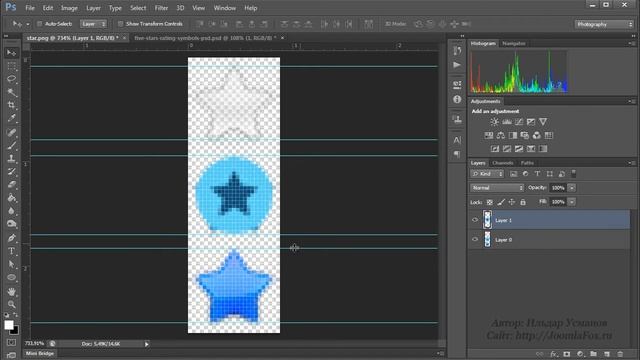Select the Brush tool
This screenshot has width=640, height=360.
11,145
